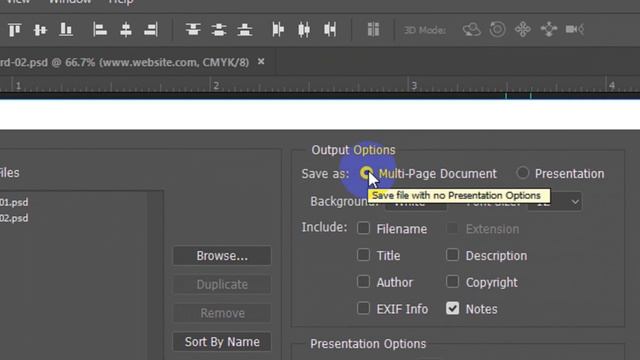Enable the Copyright checkbox
The height and width of the screenshot is (360, 640).
pyautogui.click(x=452, y=282)
